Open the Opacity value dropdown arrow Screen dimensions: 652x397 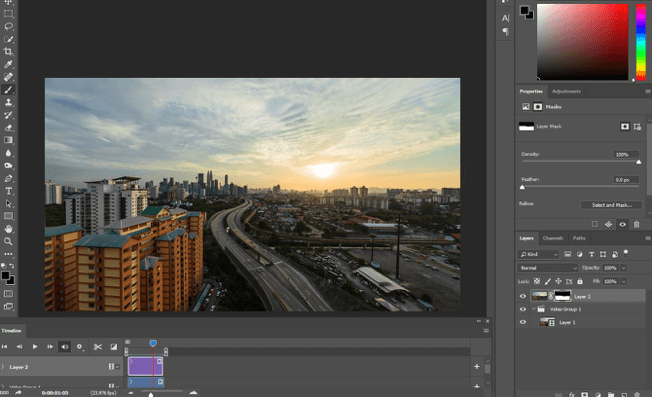(624, 268)
